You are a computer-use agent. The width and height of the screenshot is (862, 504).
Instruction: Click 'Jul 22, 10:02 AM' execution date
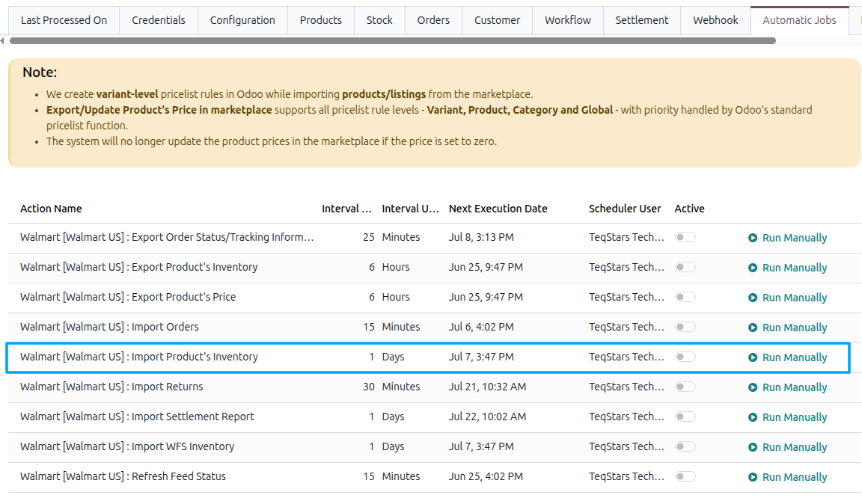pos(487,417)
